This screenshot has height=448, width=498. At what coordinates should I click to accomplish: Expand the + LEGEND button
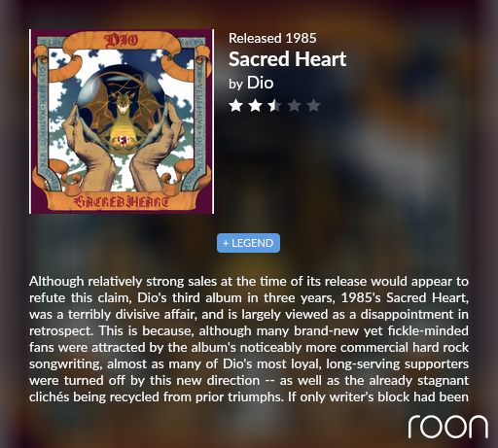click(248, 243)
